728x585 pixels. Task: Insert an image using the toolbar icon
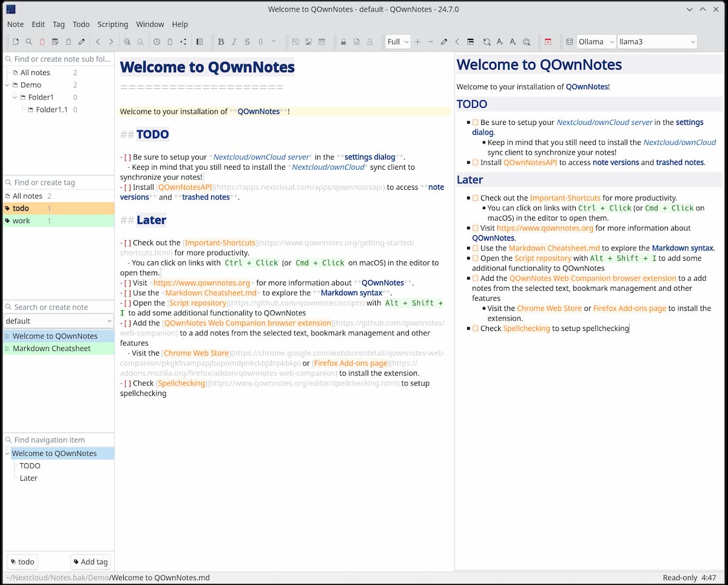(308, 41)
